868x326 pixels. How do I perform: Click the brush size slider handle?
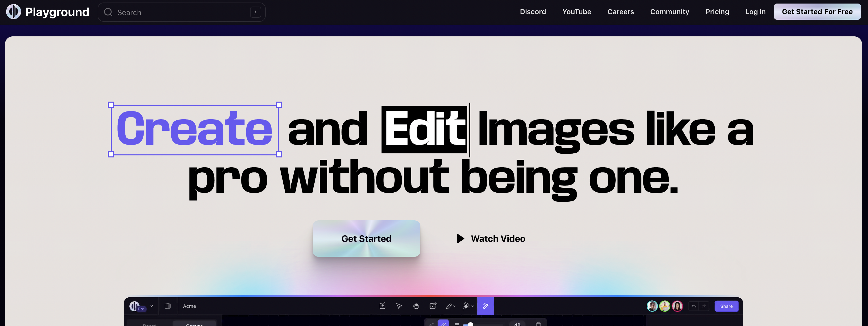[470, 324]
